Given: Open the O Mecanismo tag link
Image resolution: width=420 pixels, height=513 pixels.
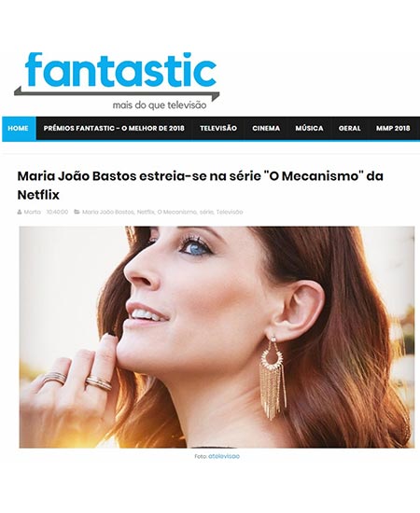Looking at the screenshot, I should 177,212.
